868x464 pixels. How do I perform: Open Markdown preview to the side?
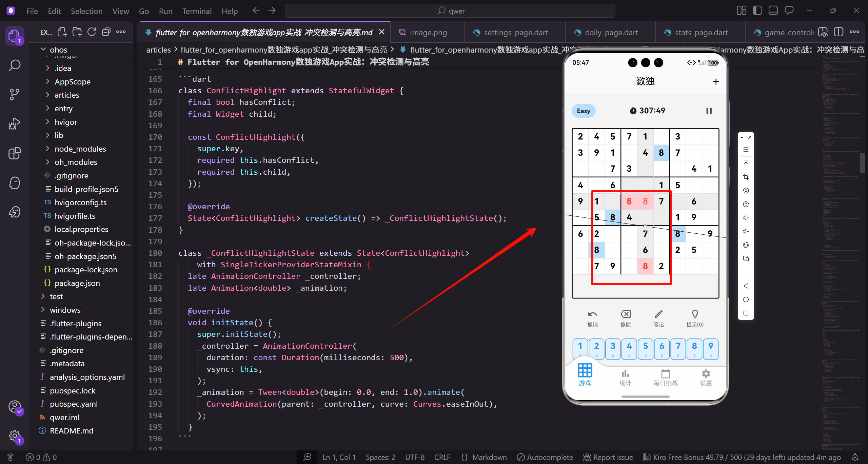click(823, 32)
